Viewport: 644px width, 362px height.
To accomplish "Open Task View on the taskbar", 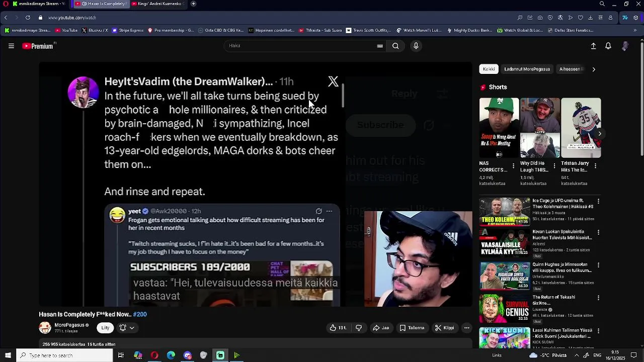I will click(121, 355).
